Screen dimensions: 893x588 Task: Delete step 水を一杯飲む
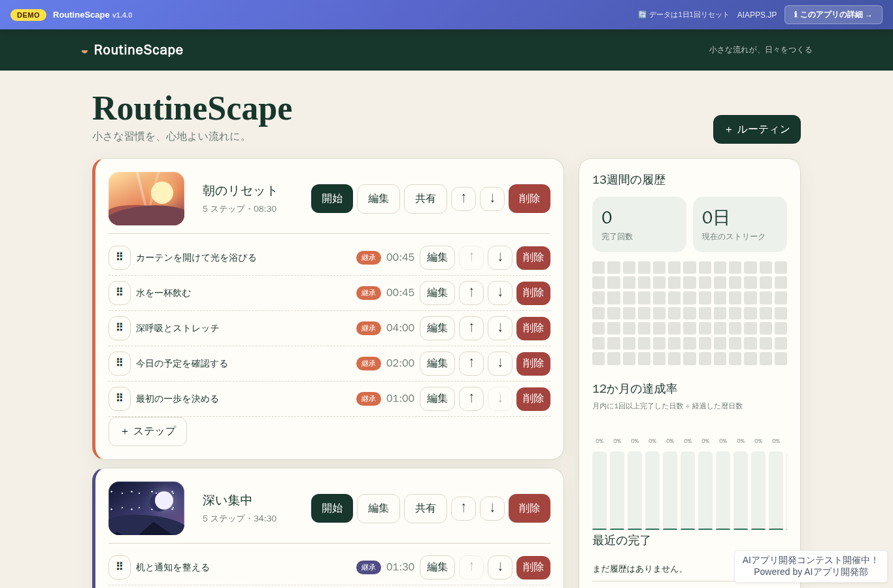click(533, 293)
